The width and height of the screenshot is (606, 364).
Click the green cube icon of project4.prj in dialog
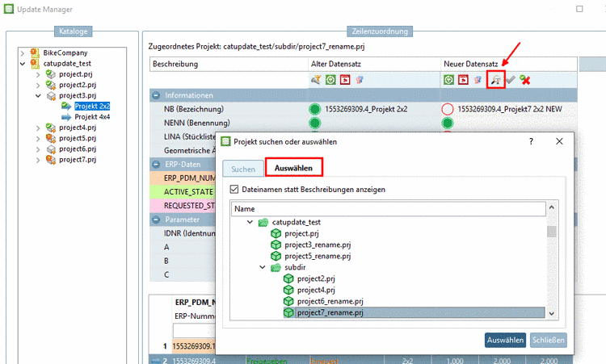point(288,290)
